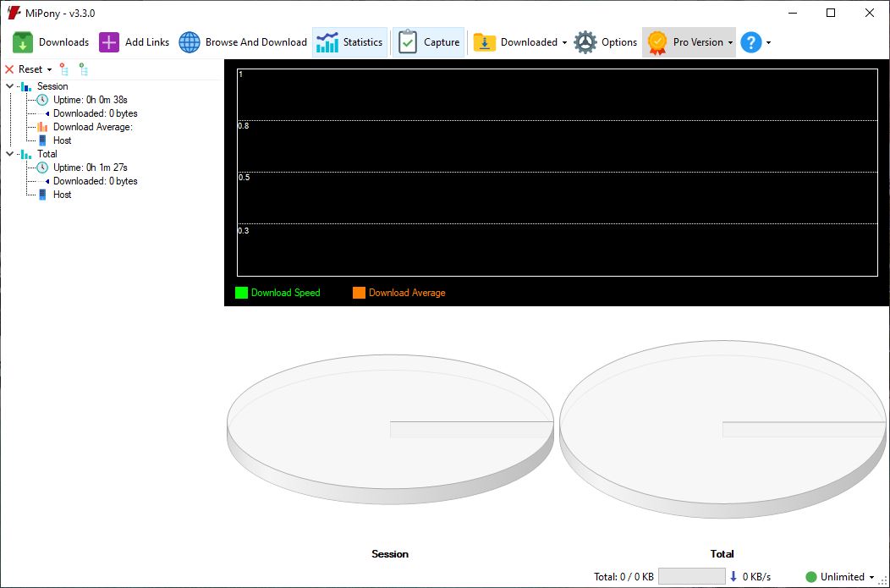Viewport: 890px width, 588px height.
Task: Open the Unlimited speed limit dropdown
Action: (871, 577)
